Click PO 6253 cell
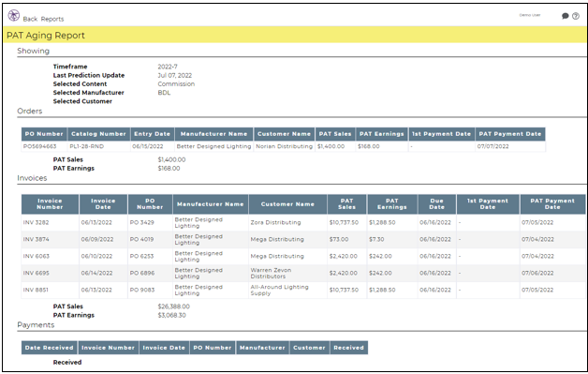This screenshot has height=374, width=588. point(150,256)
